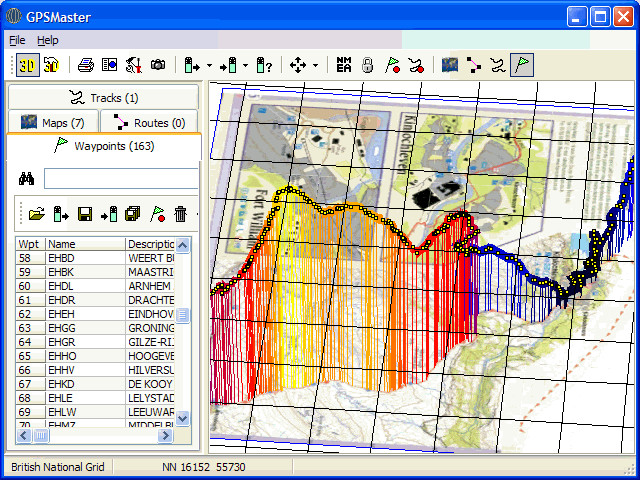Switch to the Maps (7) tab
640x480 pixels.
point(53,122)
